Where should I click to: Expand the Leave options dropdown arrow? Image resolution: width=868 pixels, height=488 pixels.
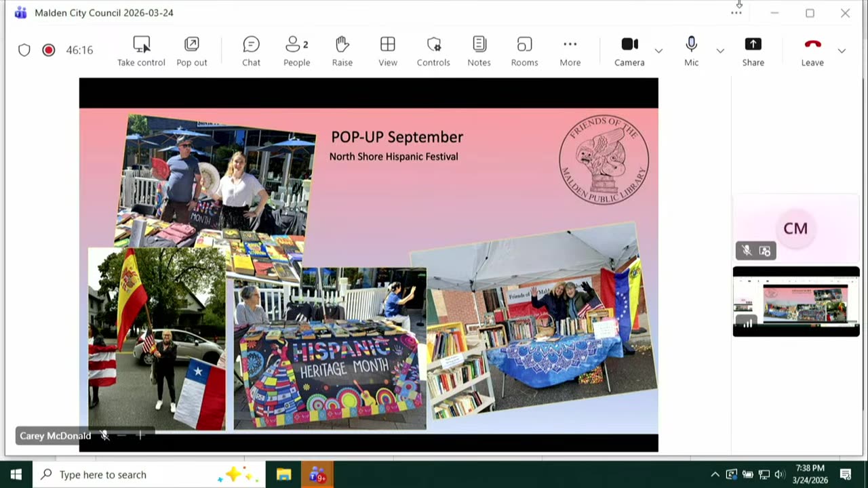pos(842,51)
